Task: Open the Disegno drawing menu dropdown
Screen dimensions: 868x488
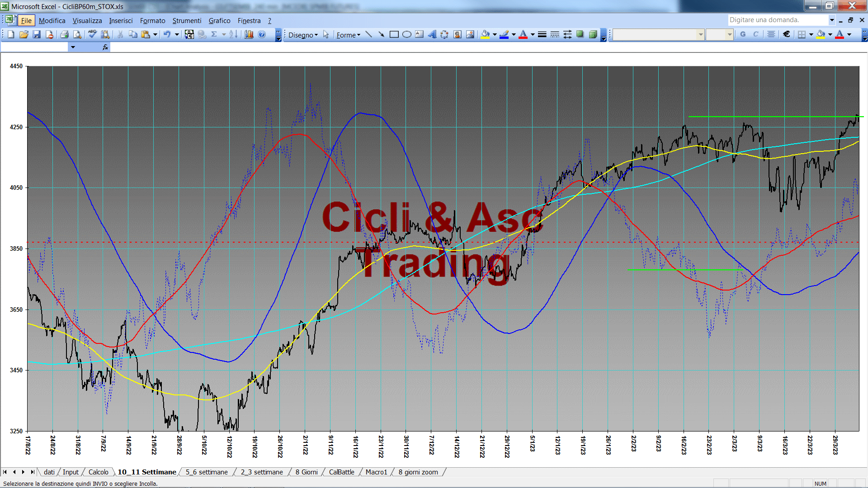Action: point(303,35)
